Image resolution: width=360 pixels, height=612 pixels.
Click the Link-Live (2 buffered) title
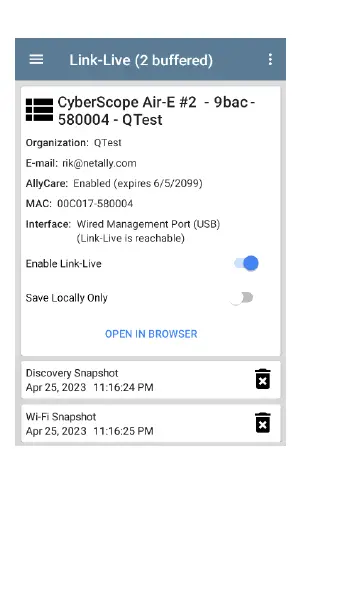pyautogui.click(x=141, y=60)
